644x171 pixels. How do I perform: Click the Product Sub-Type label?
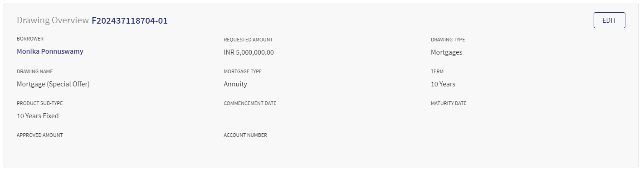40,103
